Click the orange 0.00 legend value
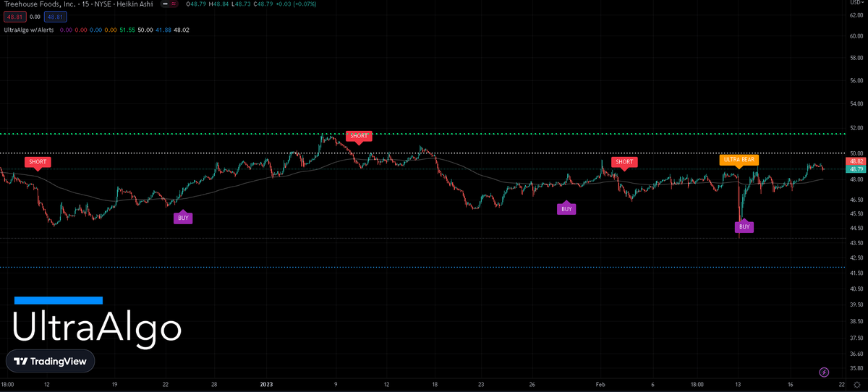Viewport: 868px width, 392px height. [x=111, y=30]
